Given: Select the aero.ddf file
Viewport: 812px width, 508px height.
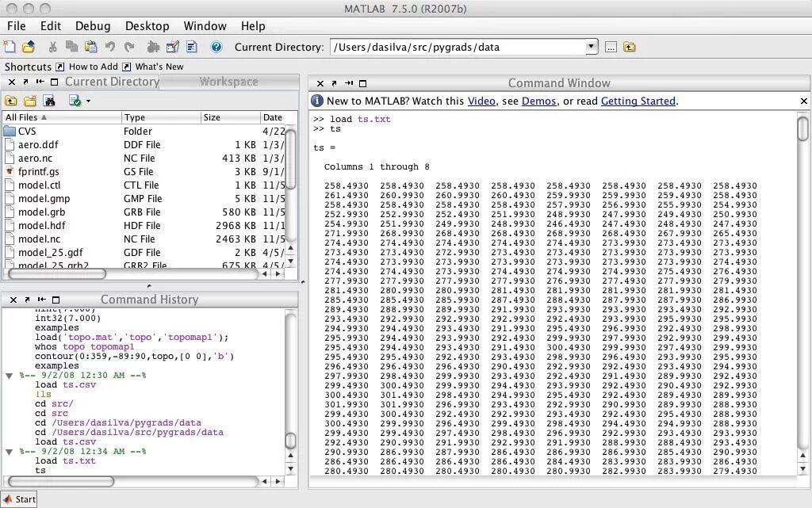Looking at the screenshot, I should tap(144, 145).
